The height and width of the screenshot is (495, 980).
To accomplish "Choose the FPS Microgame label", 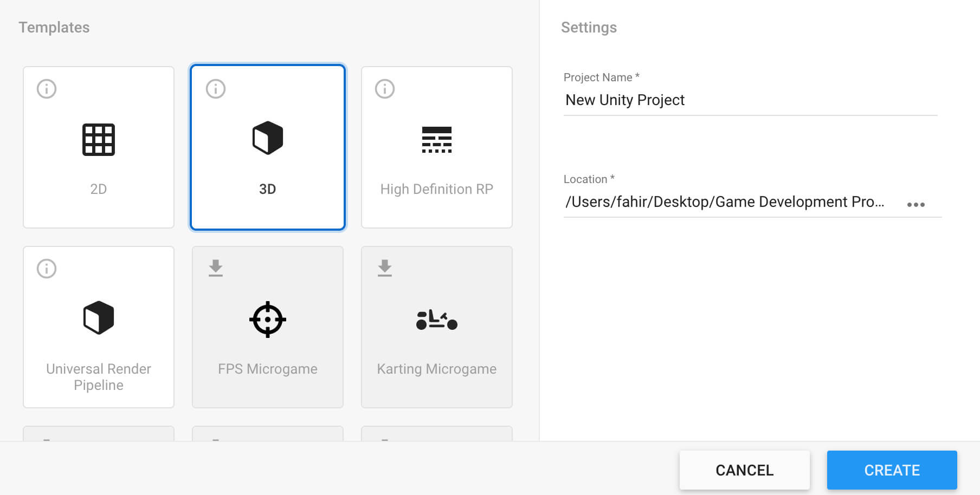I will (268, 369).
